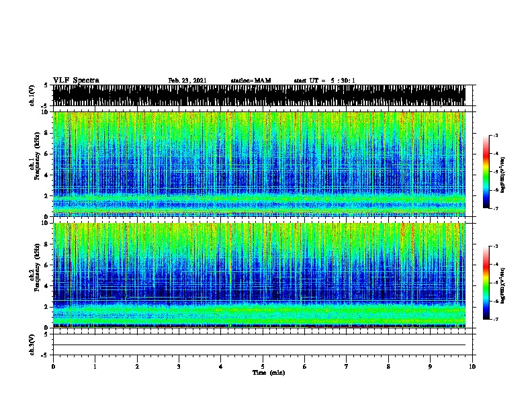The width and height of the screenshot is (532, 411).
Task: Click the '-3' label on ch.1 colorbar
Action: 496,136
